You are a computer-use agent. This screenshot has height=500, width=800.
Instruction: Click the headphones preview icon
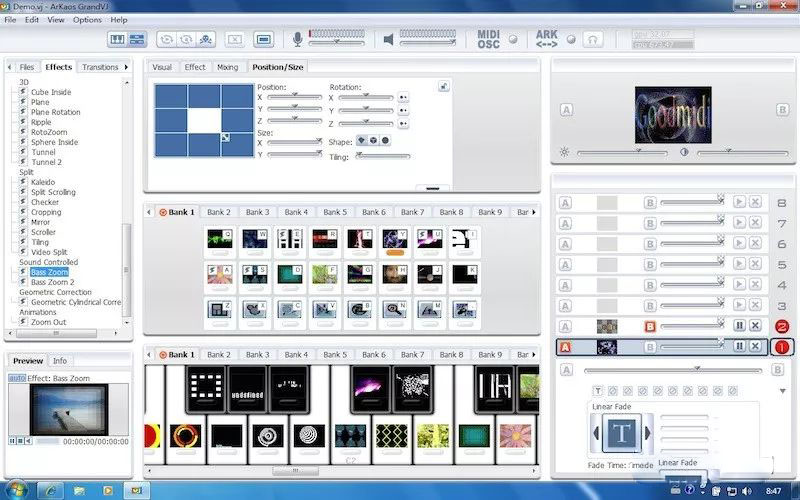tap(593, 39)
